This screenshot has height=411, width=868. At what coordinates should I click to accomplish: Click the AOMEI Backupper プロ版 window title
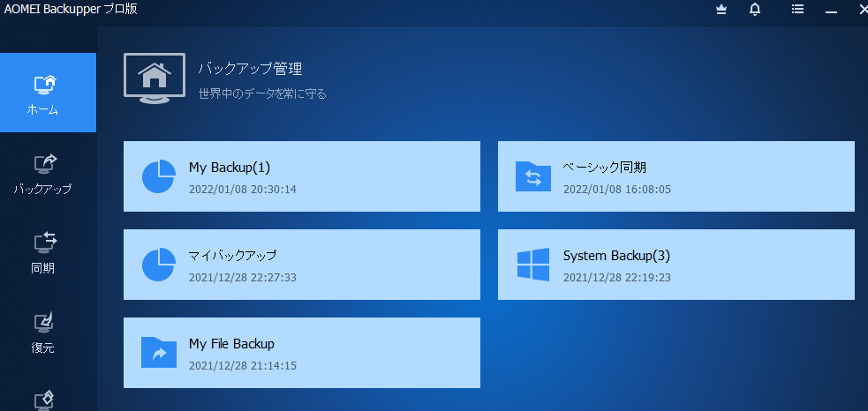point(71,9)
